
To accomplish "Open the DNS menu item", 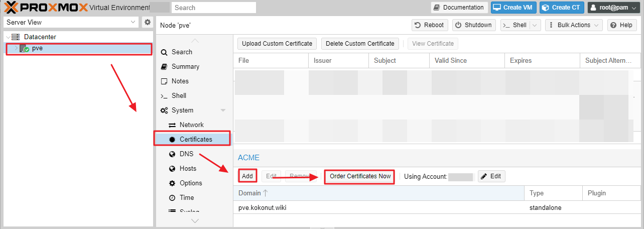I will point(194,154).
